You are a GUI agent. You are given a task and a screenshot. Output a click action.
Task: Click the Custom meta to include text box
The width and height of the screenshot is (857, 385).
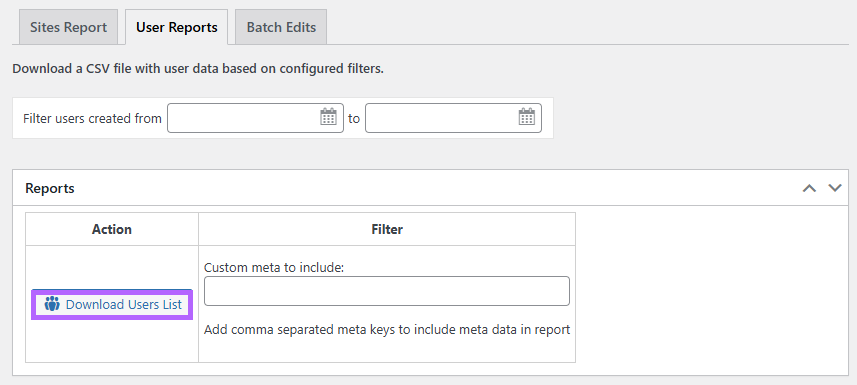387,291
